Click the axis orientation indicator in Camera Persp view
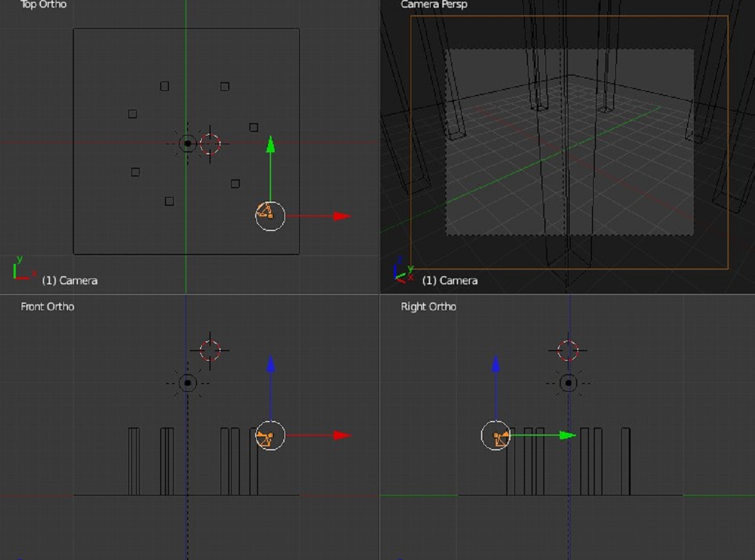 (403, 270)
